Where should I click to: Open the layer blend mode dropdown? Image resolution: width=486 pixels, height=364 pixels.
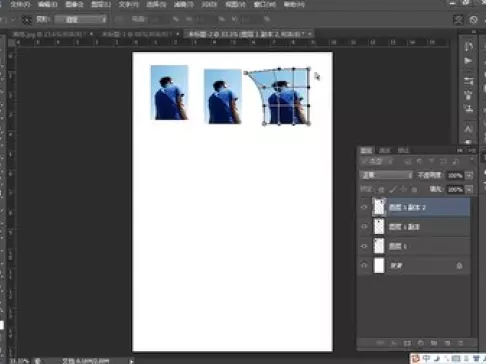(x=386, y=175)
